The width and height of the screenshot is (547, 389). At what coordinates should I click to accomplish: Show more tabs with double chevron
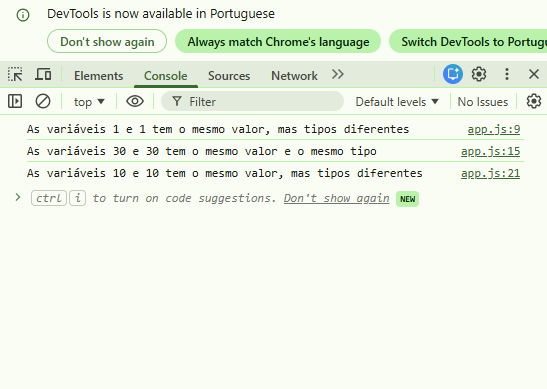point(338,74)
